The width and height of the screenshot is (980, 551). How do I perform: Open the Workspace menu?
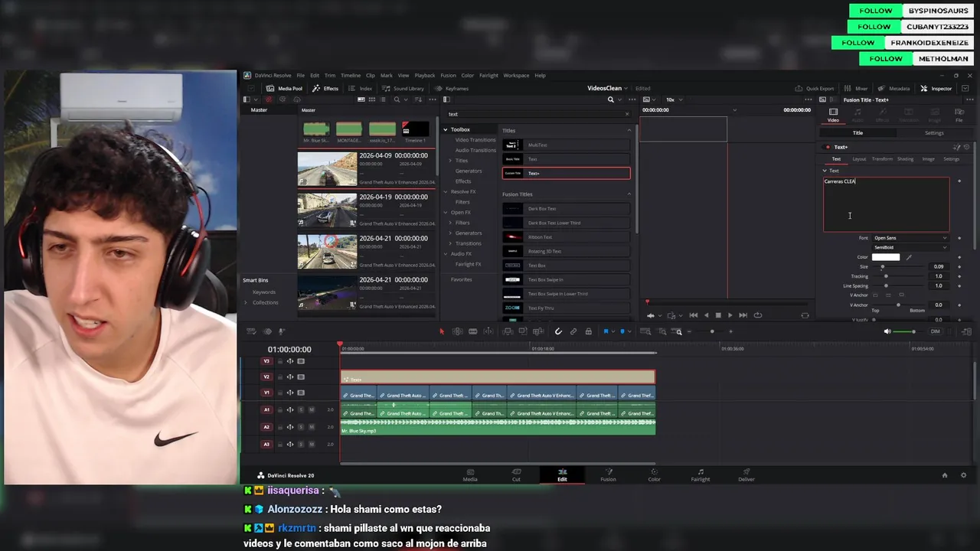click(x=516, y=76)
